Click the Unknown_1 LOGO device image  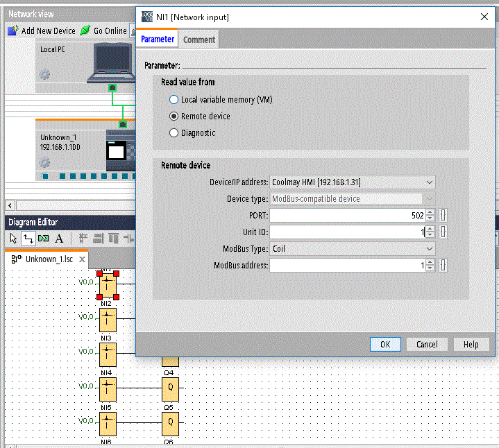[x=121, y=150]
